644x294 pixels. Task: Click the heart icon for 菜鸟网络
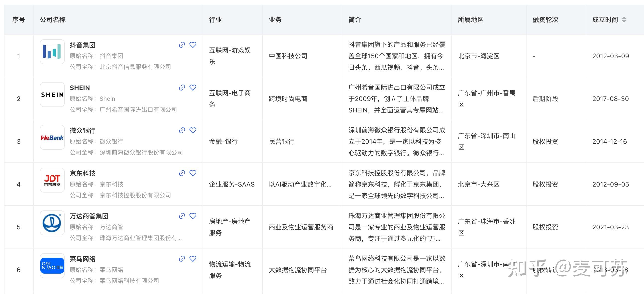pos(193,258)
